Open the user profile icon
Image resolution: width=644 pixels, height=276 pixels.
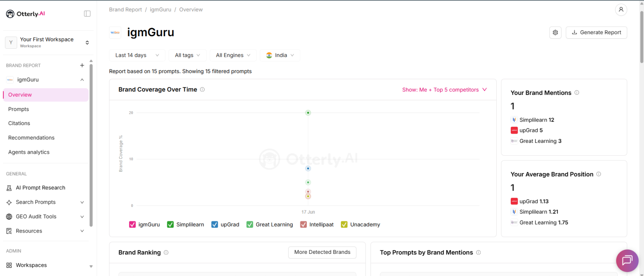(x=621, y=10)
